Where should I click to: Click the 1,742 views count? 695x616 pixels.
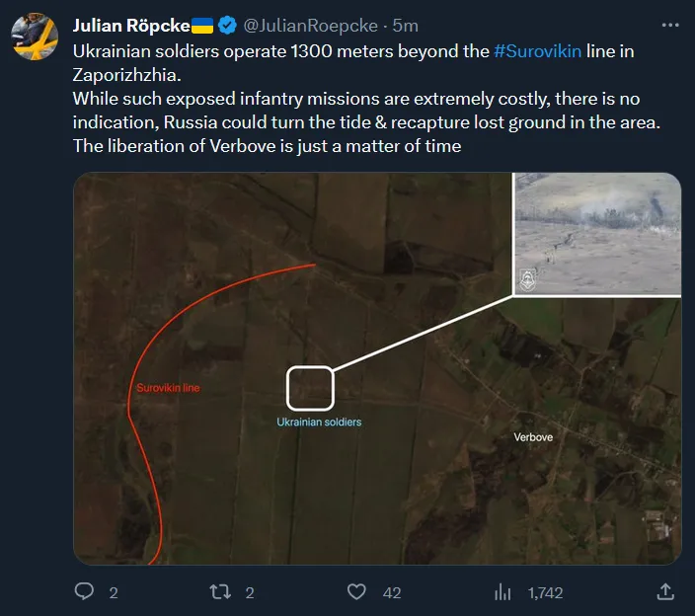pyautogui.click(x=544, y=592)
